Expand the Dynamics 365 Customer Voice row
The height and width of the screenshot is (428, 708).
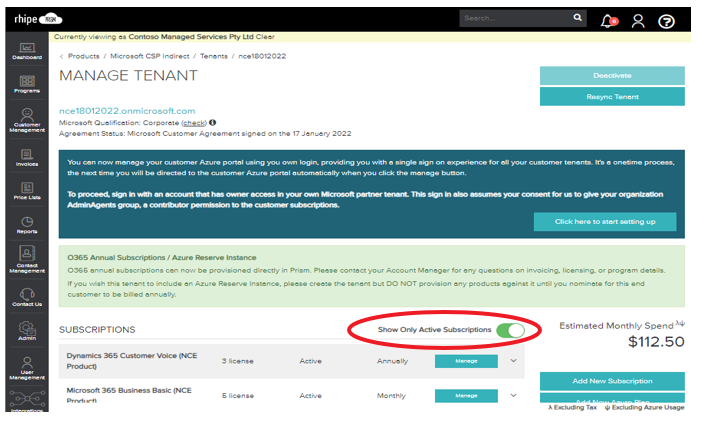click(513, 361)
